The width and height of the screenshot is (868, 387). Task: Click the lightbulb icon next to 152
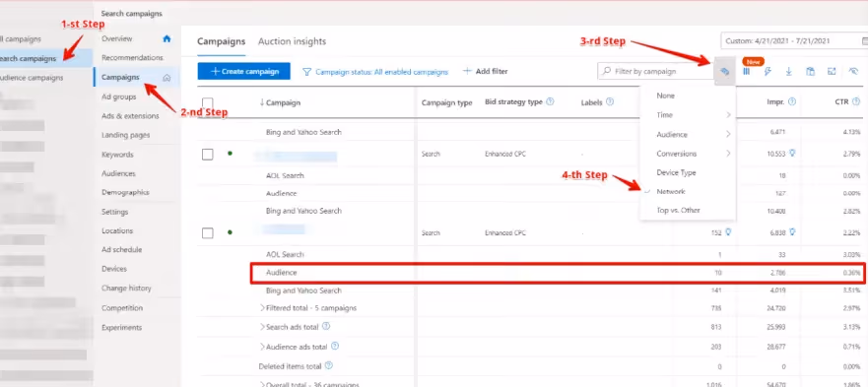[728, 232]
